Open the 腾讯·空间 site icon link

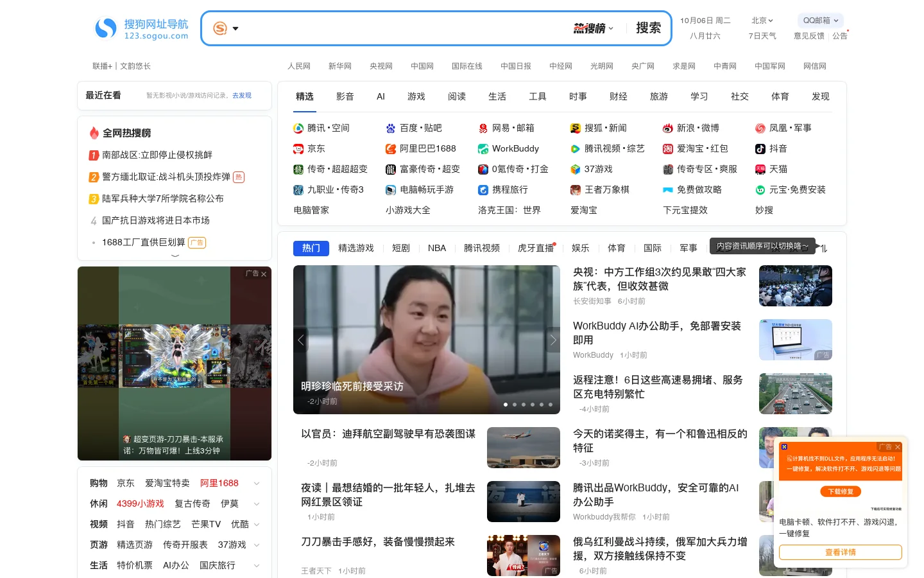point(298,128)
